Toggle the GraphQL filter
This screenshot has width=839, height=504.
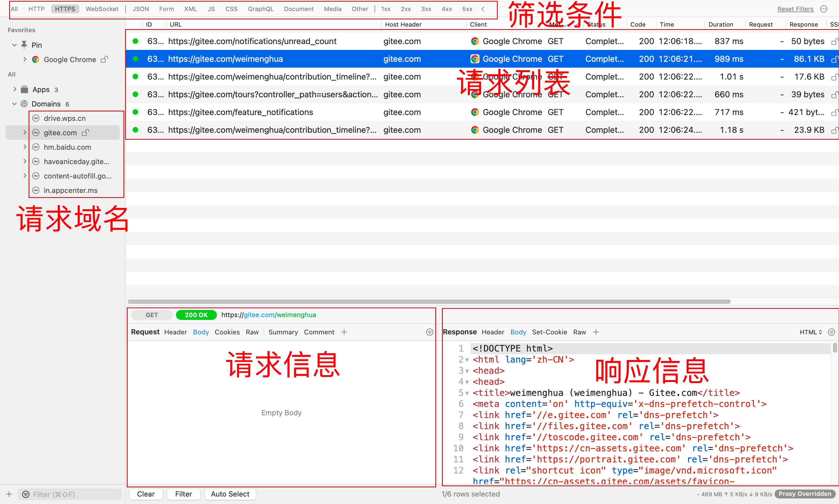[261, 9]
